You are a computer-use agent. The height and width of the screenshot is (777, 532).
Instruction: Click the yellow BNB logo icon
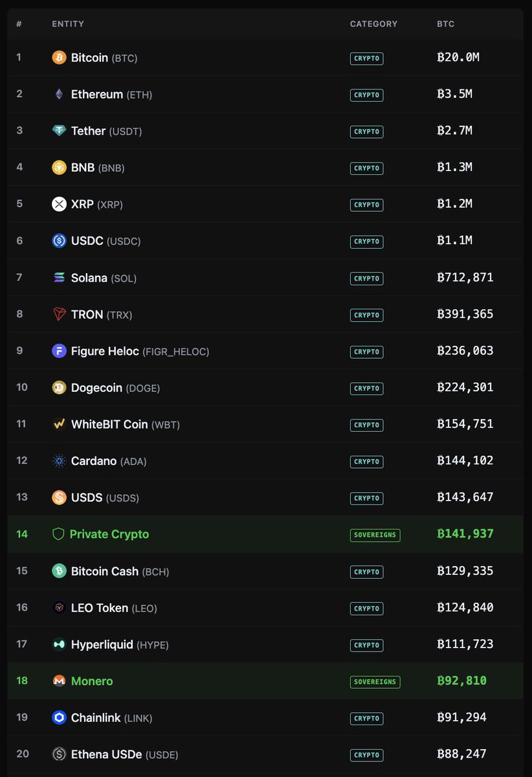point(59,168)
